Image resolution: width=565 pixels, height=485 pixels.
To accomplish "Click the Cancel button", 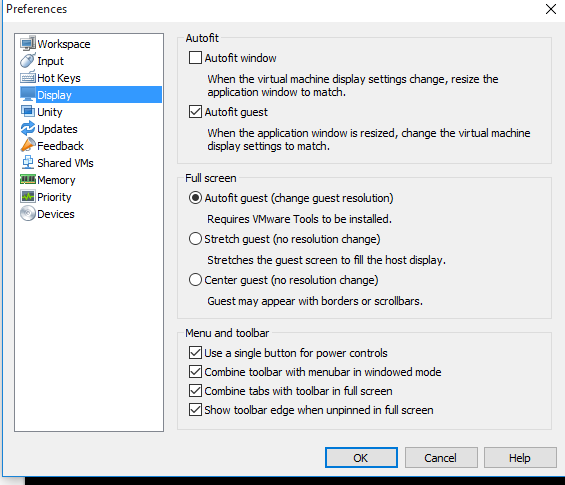I will 441,458.
